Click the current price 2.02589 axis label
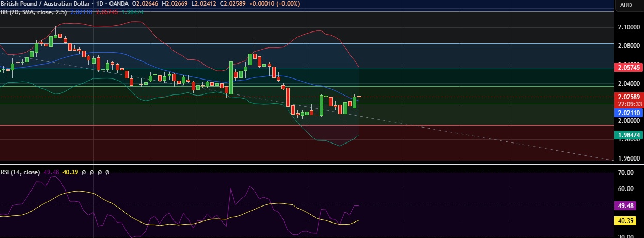This screenshot has height=238, width=644. pos(628,97)
